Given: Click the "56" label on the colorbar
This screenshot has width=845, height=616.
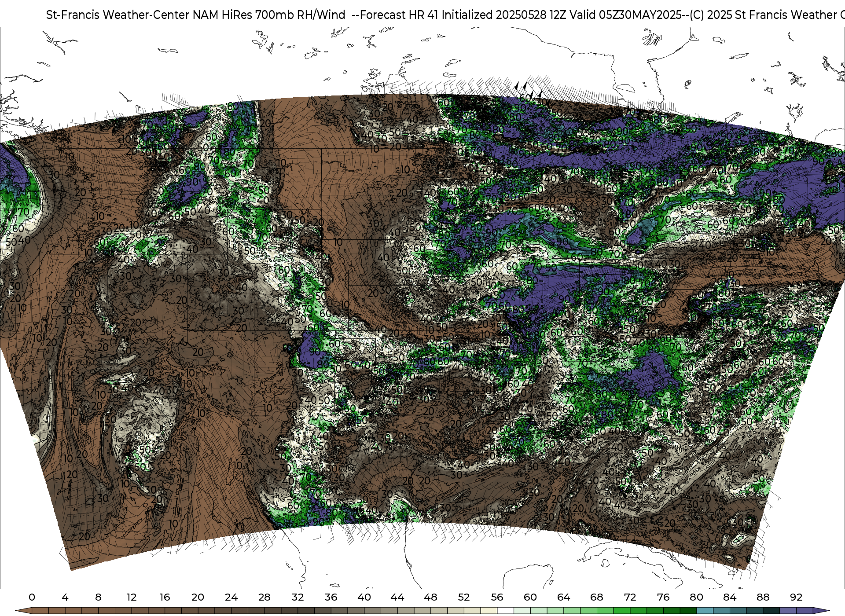Looking at the screenshot, I should (497, 597).
